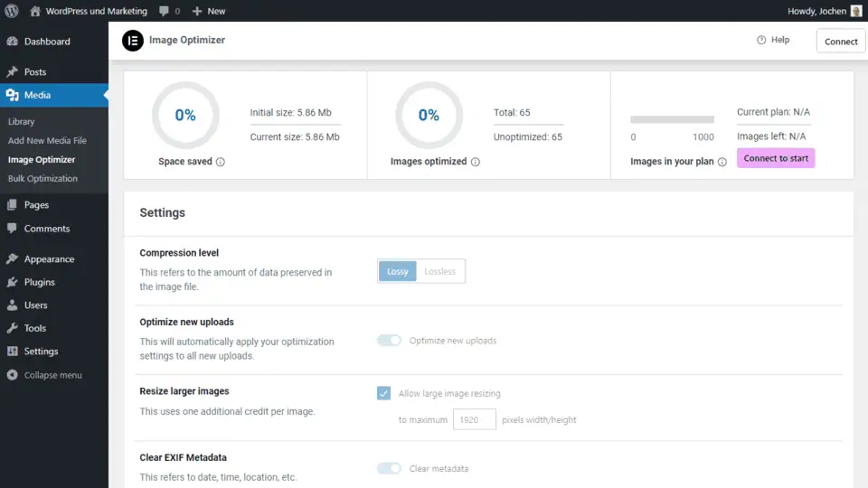Click the user avatar next to Howdy, Jochen
Screen dimensions: 868x488
(x=855, y=11)
